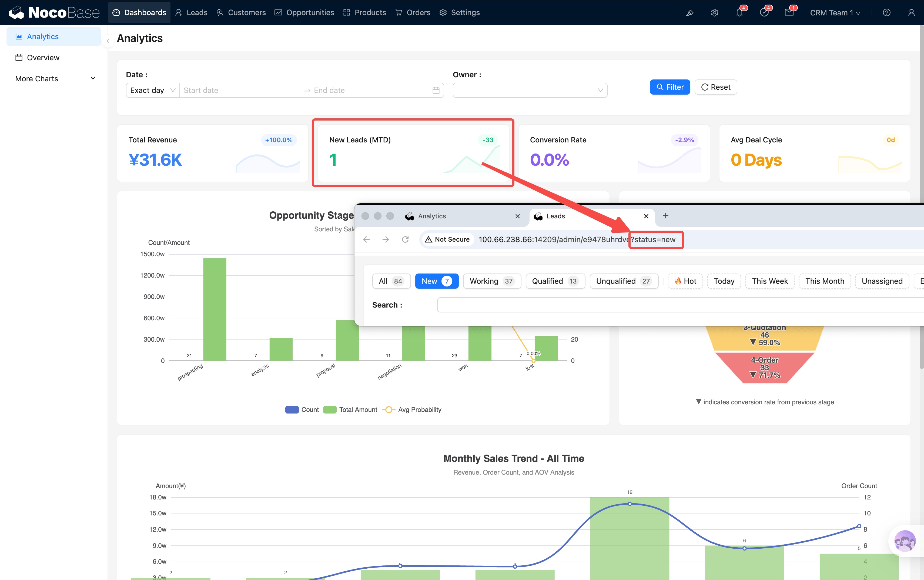This screenshot has width=924, height=580.
Task: Toggle the Total Amount legend series
Action: tap(350, 410)
